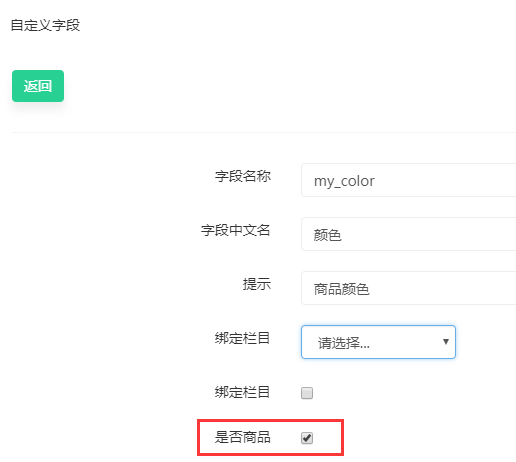
Task: Click the 字段中文名 input containing 颜色
Action: click(x=409, y=234)
